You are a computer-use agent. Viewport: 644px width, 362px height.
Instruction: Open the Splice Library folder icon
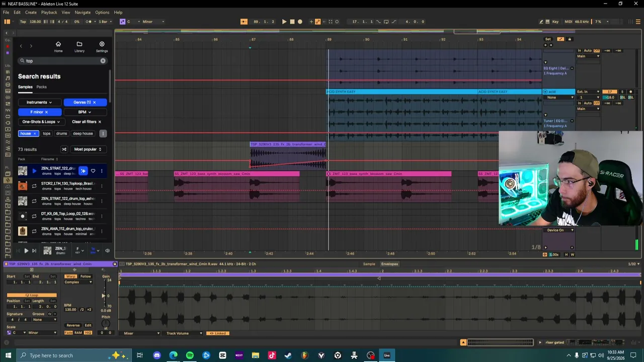[79, 47]
